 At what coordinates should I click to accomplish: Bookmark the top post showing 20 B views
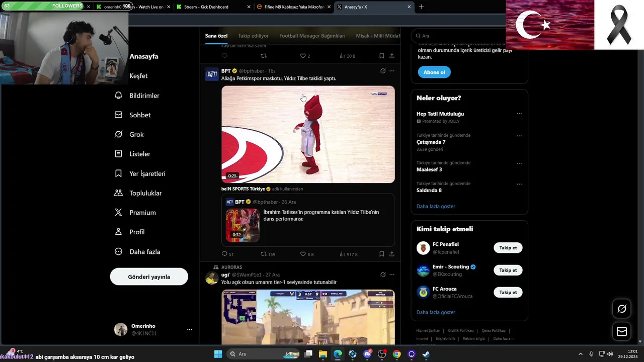[381, 56]
